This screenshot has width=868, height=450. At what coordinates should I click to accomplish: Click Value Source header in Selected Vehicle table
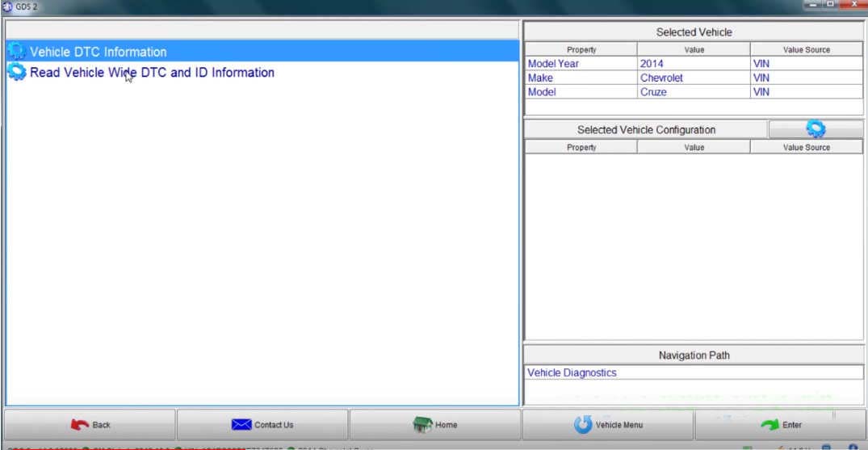point(807,50)
